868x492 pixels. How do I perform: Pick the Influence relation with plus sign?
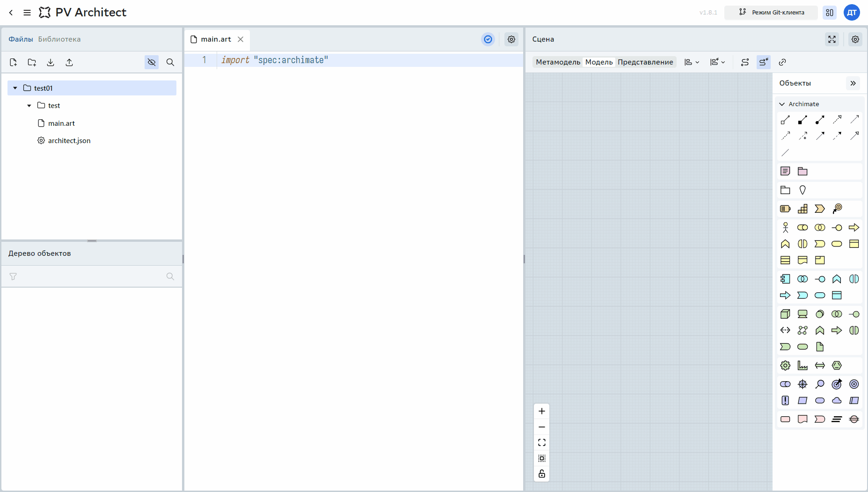(802, 136)
